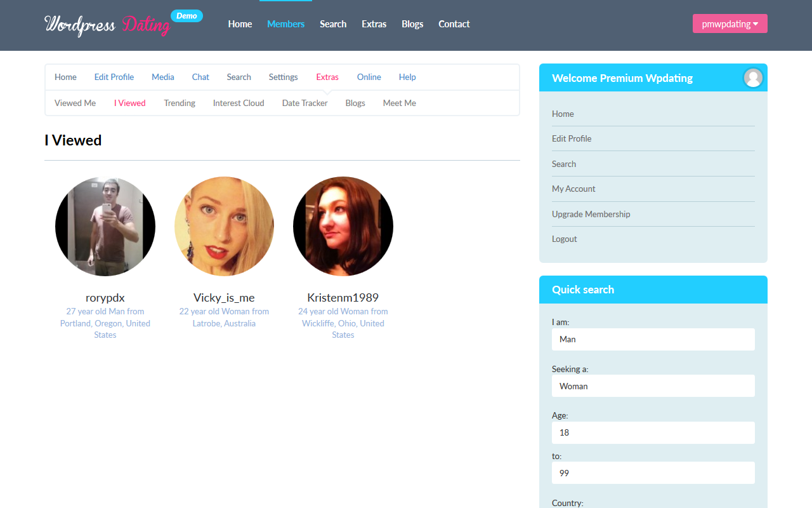Open Search in top navigation bar

click(333, 24)
